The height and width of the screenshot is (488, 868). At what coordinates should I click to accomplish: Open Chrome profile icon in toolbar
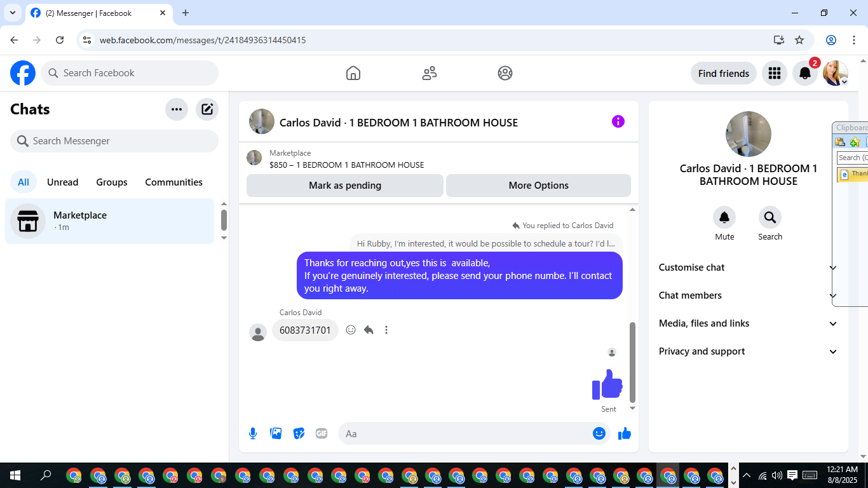coord(831,40)
